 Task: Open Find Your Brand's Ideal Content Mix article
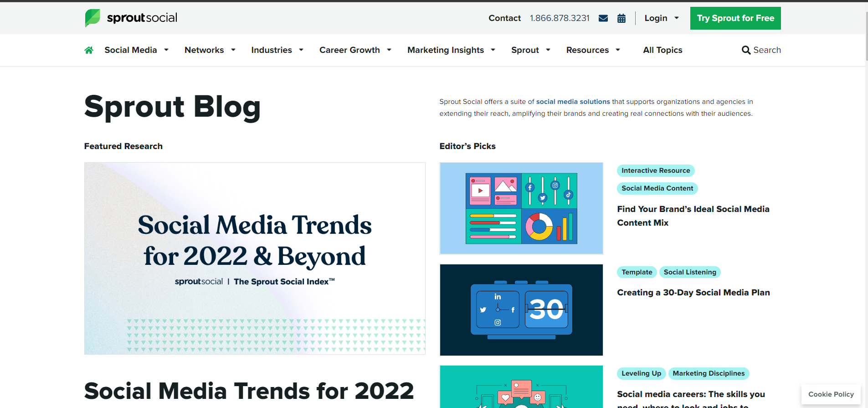693,216
